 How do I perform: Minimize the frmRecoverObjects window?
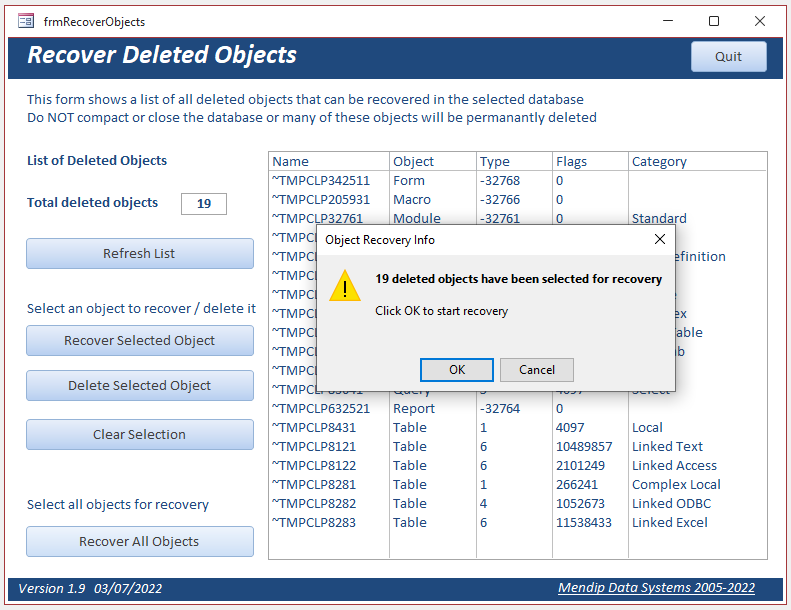pos(668,21)
